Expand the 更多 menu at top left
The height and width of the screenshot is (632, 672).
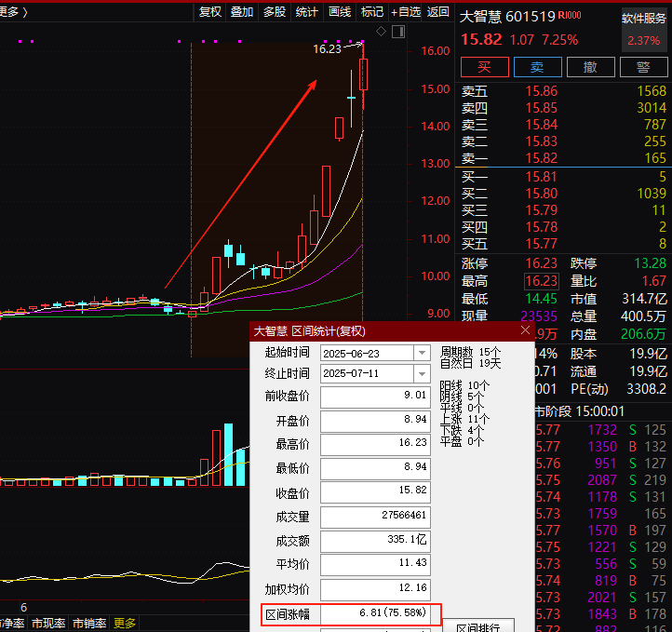(x=14, y=12)
